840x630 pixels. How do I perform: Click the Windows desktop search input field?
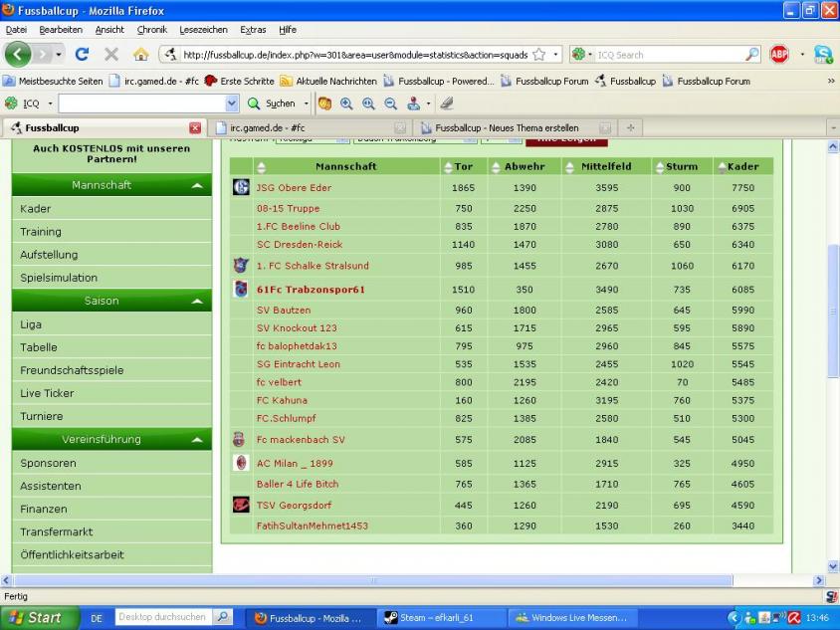point(163,617)
